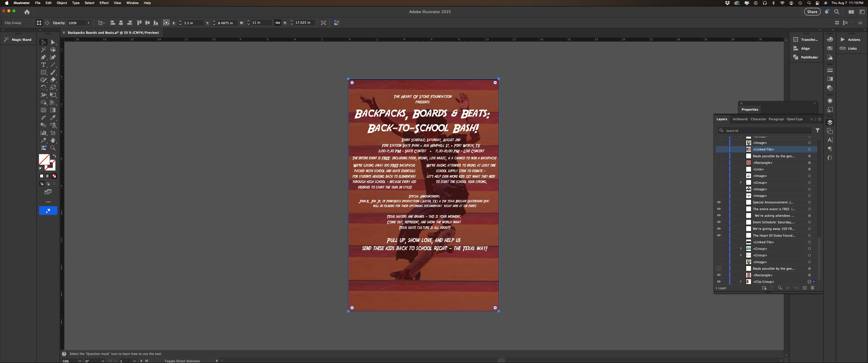The width and height of the screenshot is (868, 363).
Task: Open the Actions panel
Action: click(851, 40)
